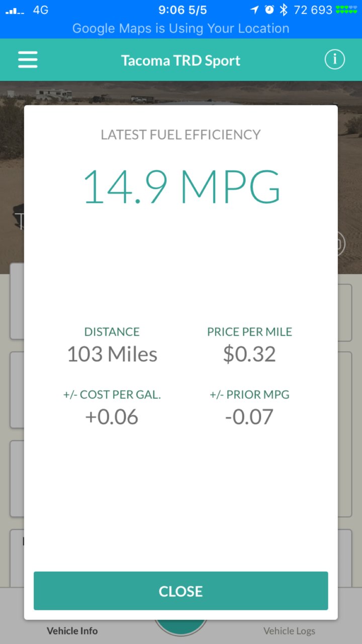Screen dimensions: 362x644
Task: Tap the Bluetooth status icon
Action: 284,10
